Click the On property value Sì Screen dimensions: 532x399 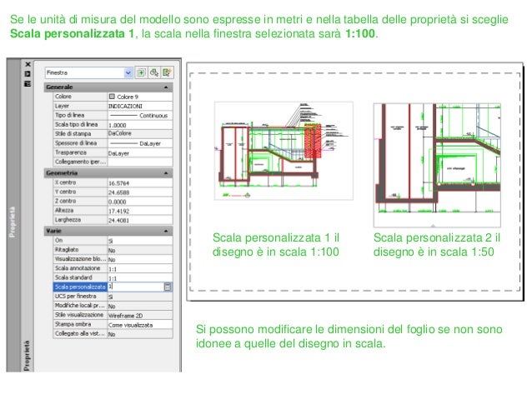[140, 241]
